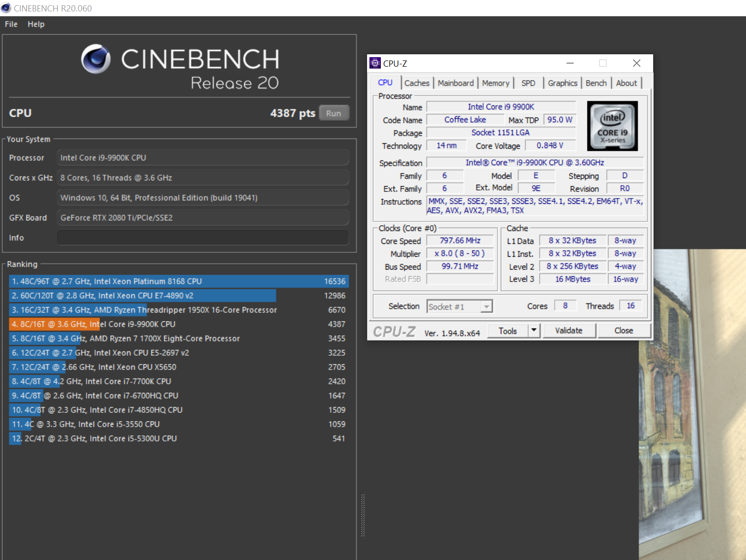This screenshot has width=746, height=560.
Task: Select ranking row Intel Xeon Platinum 8168 CPU
Action: point(179,281)
